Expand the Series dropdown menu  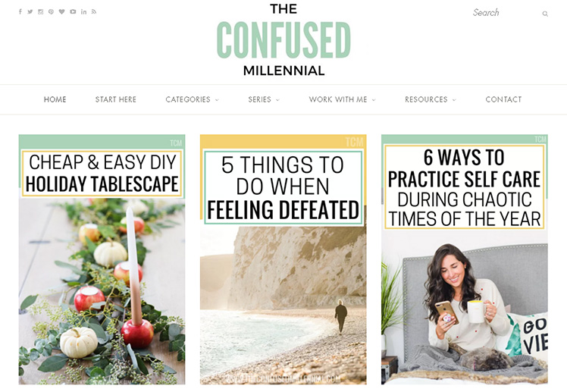(264, 99)
